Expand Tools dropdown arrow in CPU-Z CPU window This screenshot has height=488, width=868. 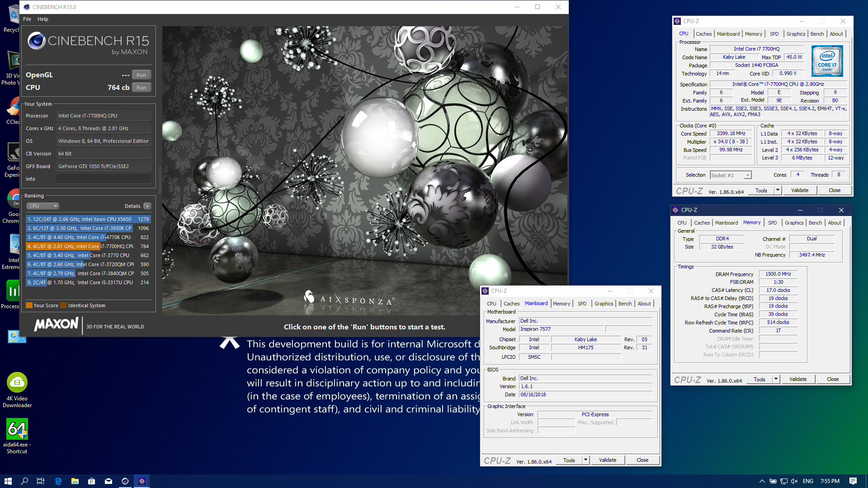coord(778,191)
